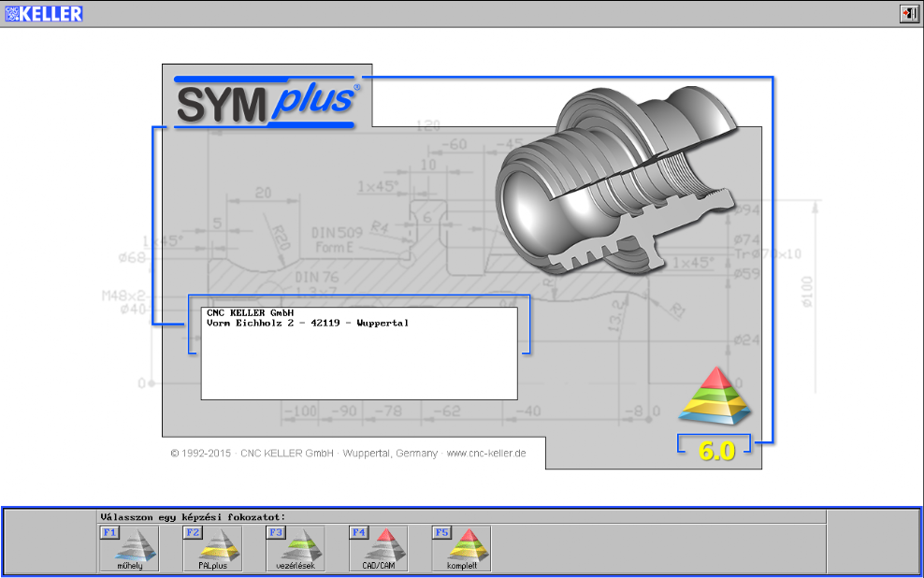This screenshot has height=578, width=924.
Task: Select the F1 műhely training level
Action: click(129, 549)
